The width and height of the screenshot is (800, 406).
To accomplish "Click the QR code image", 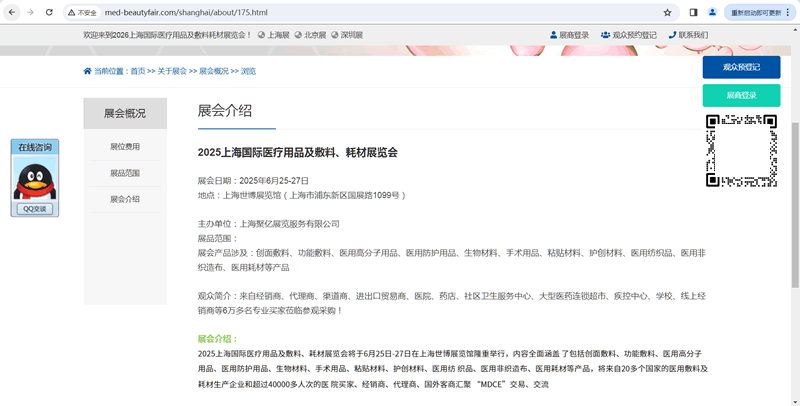I will pos(742,150).
